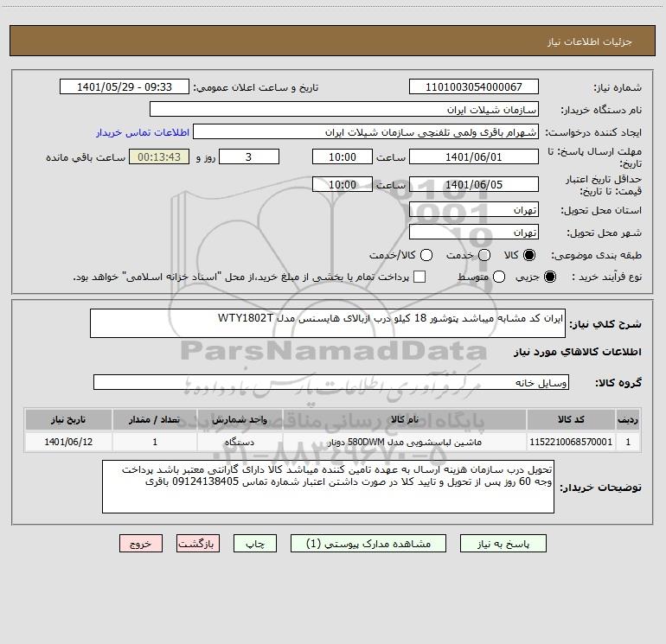Click the خروج exit button

click(141, 544)
